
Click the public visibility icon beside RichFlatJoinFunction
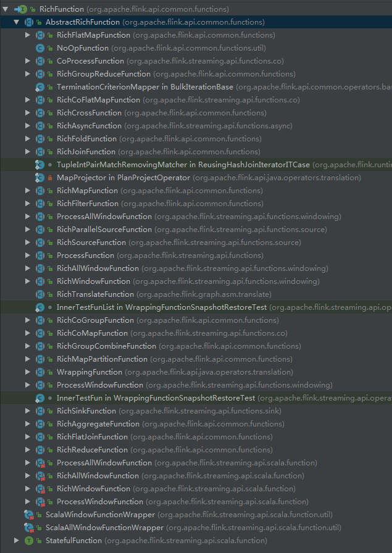[50, 437]
